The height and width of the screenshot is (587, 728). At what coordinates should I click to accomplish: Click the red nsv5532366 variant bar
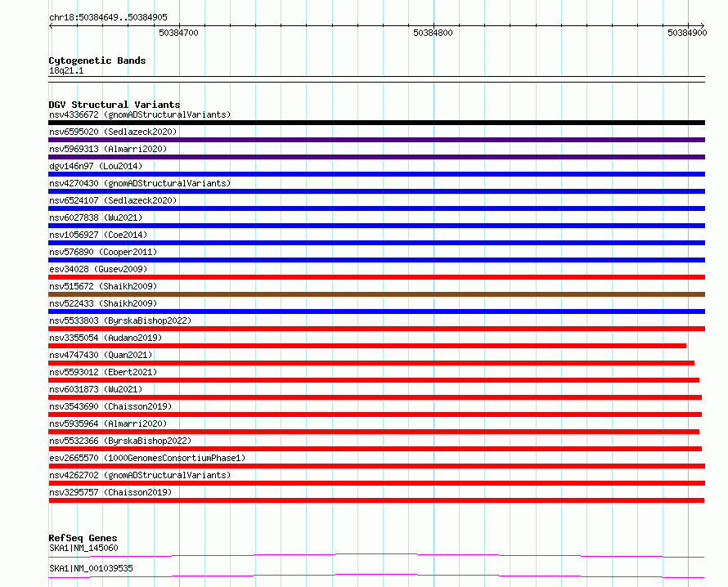pos(375,449)
